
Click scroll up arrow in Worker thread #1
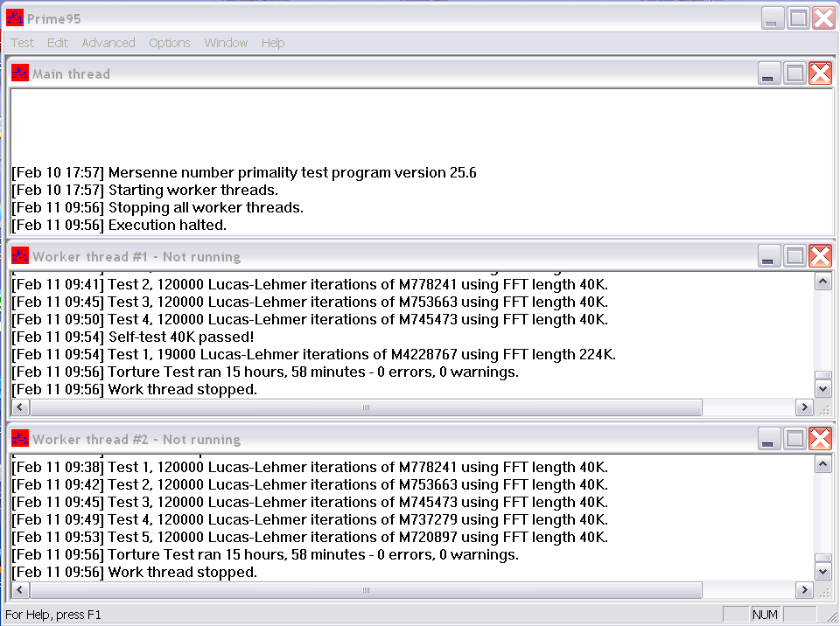point(822,282)
